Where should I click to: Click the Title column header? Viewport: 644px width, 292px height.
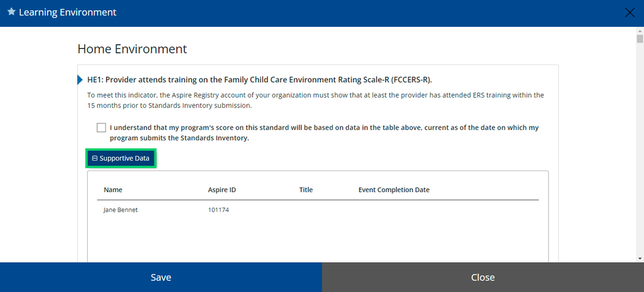[x=306, y=190]
